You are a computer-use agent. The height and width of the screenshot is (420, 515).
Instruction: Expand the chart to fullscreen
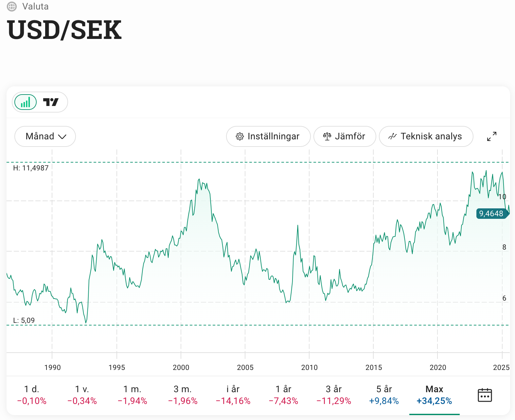[x=491, y=136]
